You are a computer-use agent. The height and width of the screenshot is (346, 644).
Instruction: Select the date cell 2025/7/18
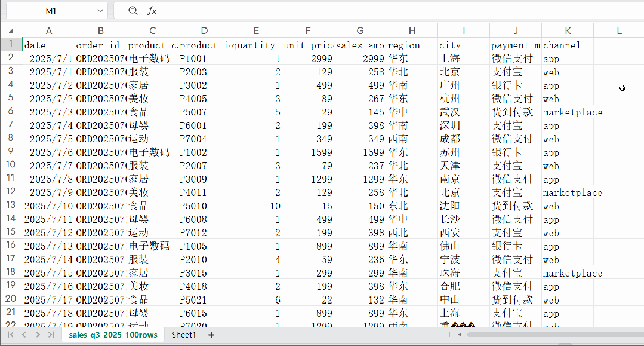(49, 313)
